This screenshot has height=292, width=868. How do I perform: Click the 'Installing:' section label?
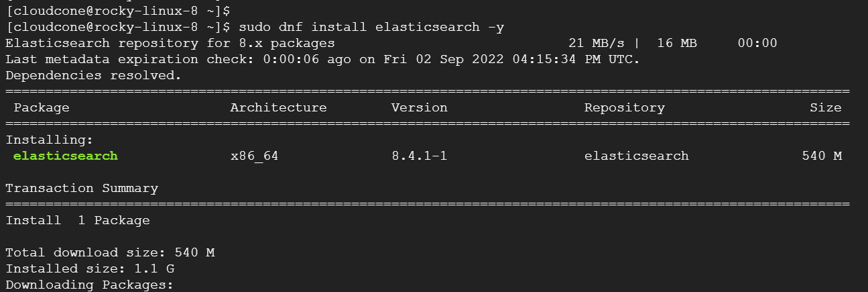coord(49,140)
